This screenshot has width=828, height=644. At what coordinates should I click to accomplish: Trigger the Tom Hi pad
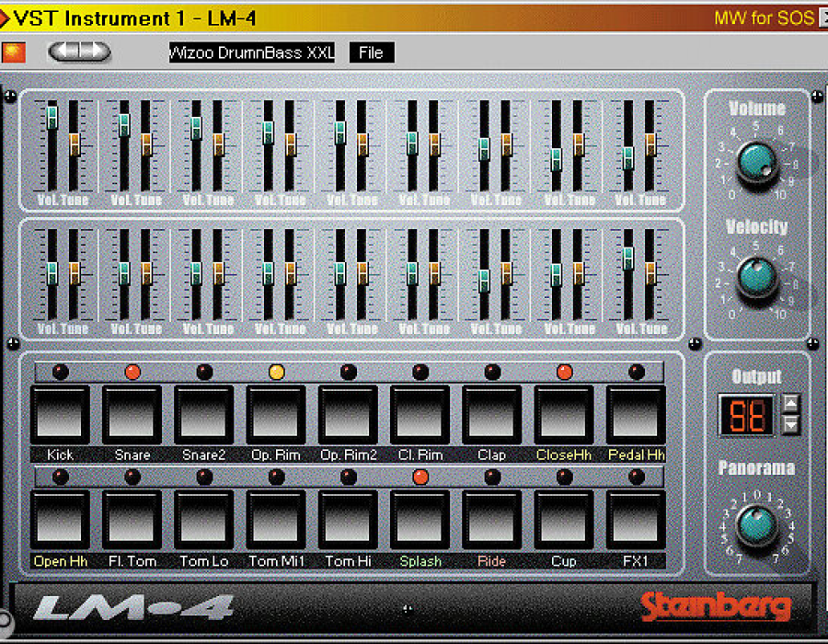coord(348,520)
